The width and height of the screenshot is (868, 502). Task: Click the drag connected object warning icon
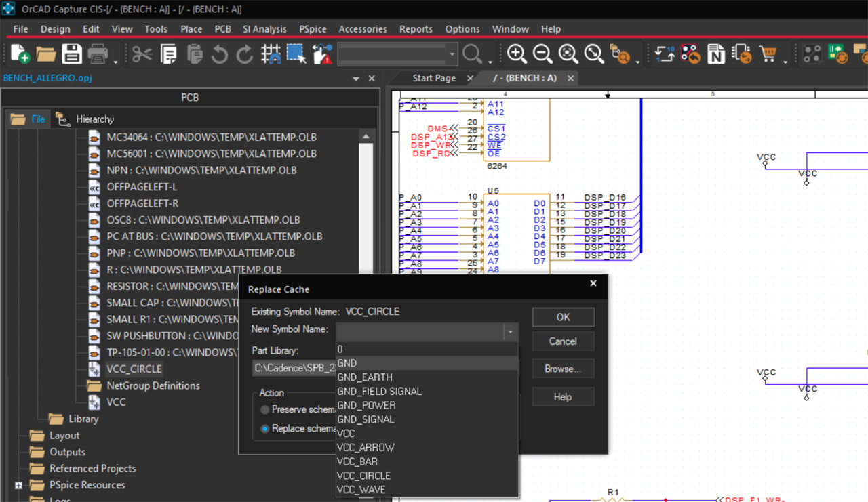322,54
